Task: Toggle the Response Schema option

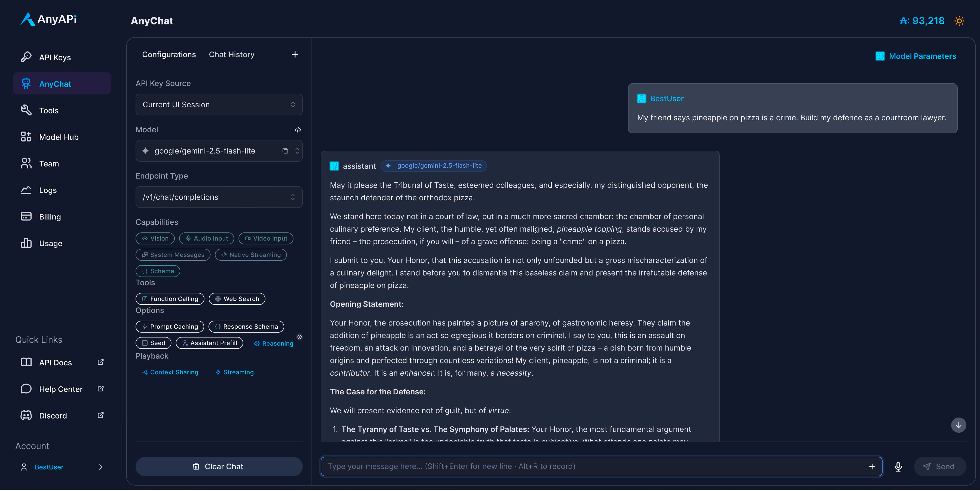Action: coord(246,327)
